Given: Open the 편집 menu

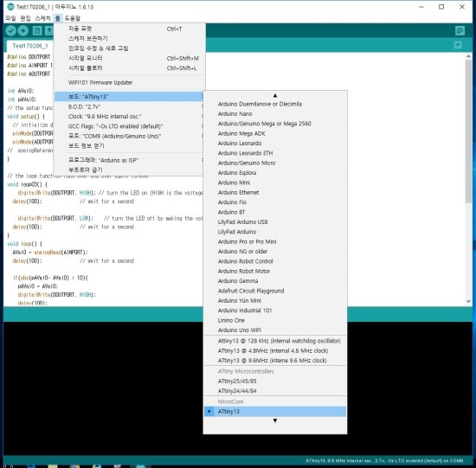Looking at the screenshot, I should pyautogui.click(x=25, y=18).
